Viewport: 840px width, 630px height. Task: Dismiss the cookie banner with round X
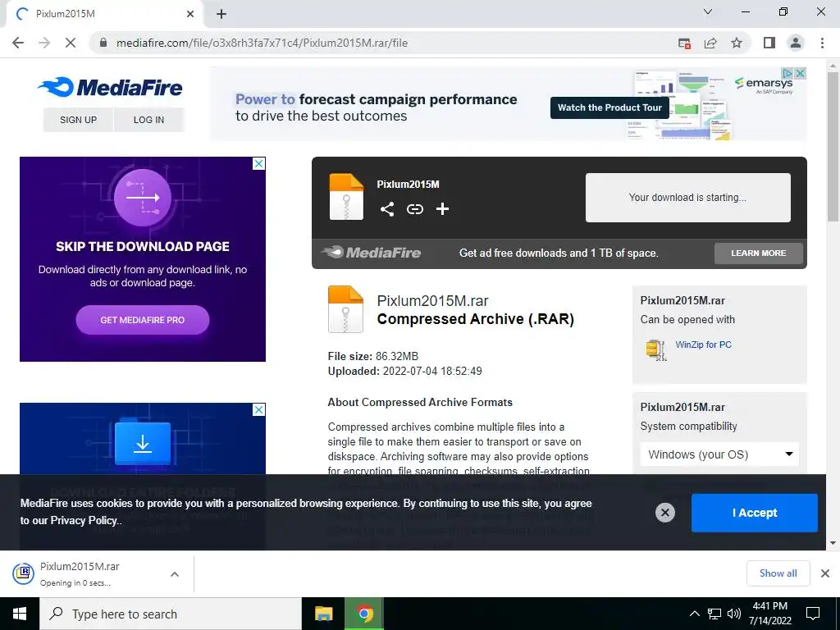[664, 513]
